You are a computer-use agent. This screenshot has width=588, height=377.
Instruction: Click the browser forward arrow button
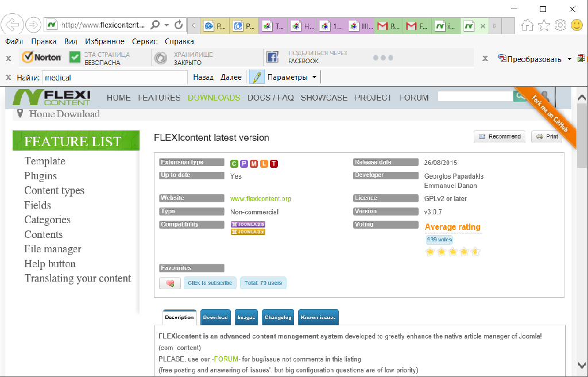point(33,25)
